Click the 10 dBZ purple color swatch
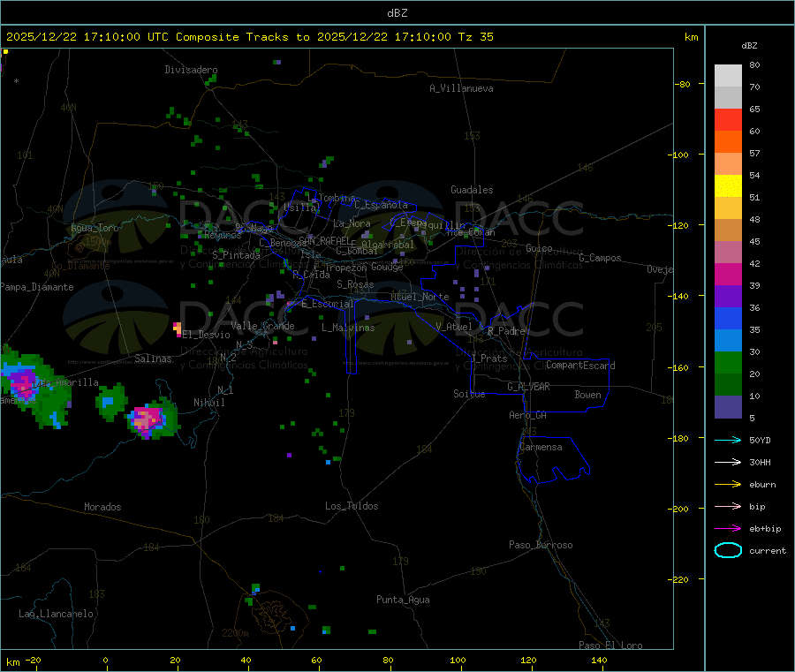 tap(728, 407)
